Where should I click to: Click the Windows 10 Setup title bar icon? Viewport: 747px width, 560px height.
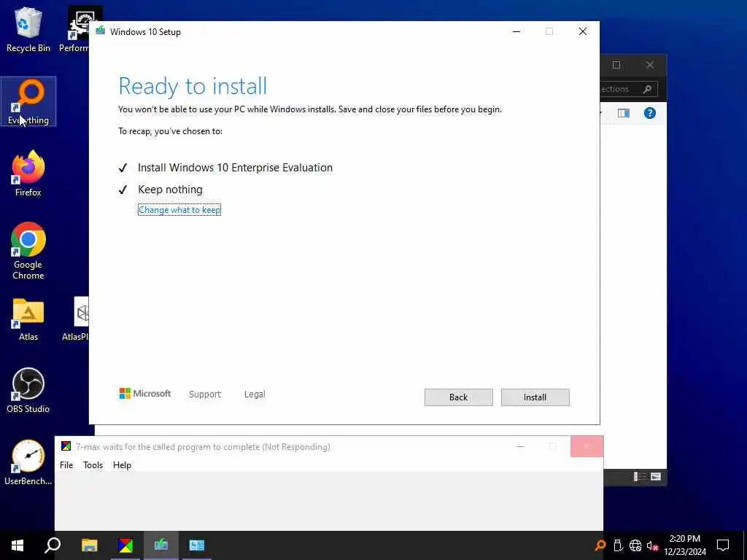100,31
